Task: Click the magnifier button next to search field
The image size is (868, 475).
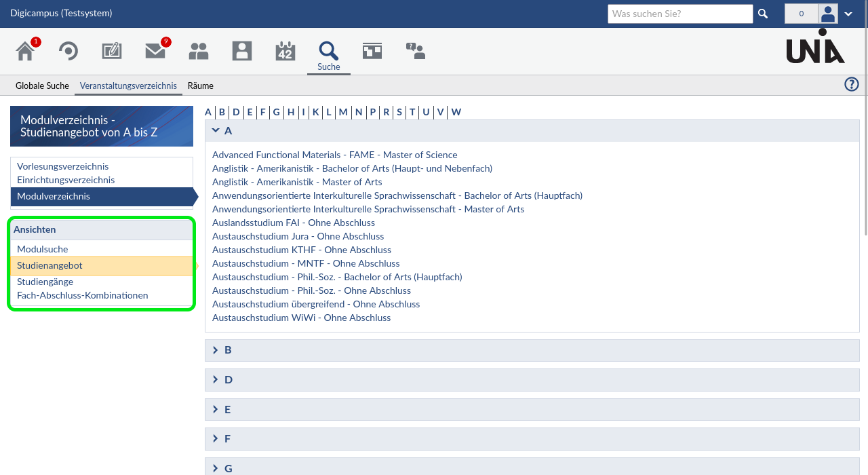Action: point(763,14)
